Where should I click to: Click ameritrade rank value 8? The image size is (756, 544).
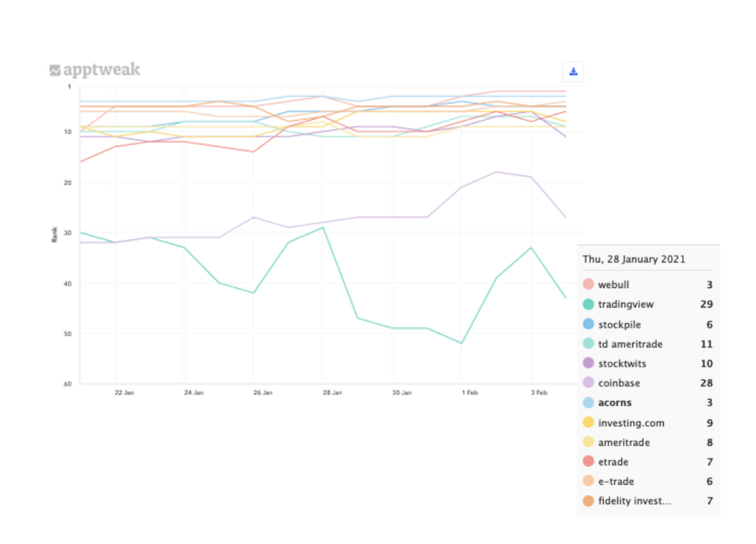(x=710, y=443)
